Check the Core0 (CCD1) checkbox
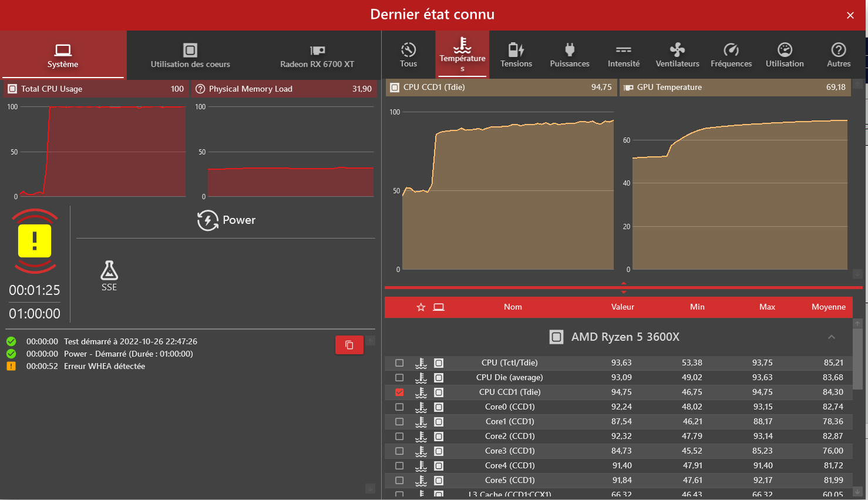 [399, 407]
